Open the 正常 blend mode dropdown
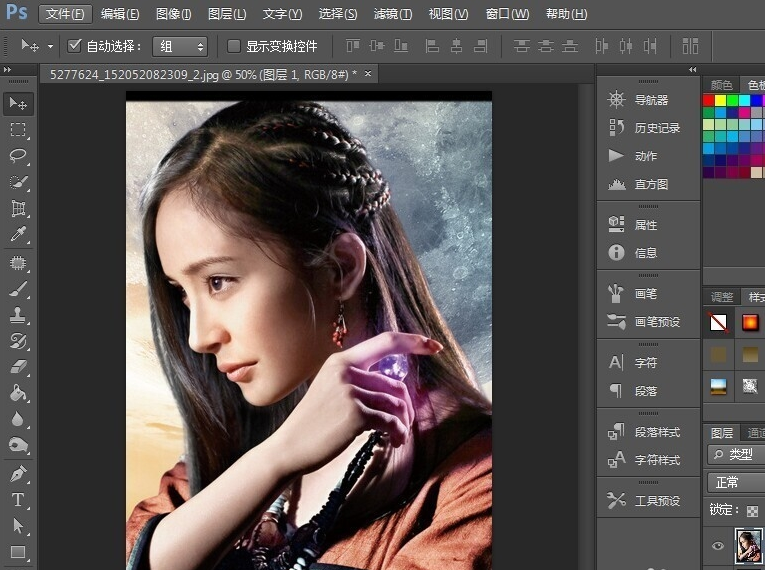Screen dimensions: 765x570 tap(735, 482)
